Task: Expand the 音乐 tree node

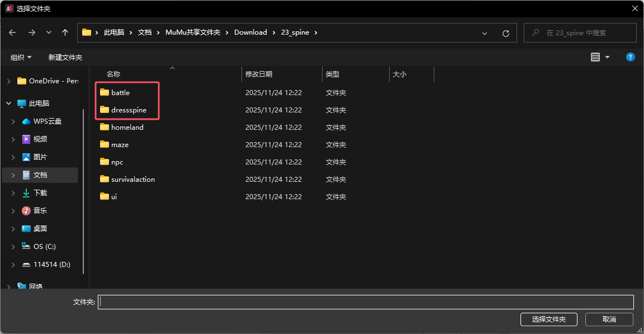Action: point(13,211)
